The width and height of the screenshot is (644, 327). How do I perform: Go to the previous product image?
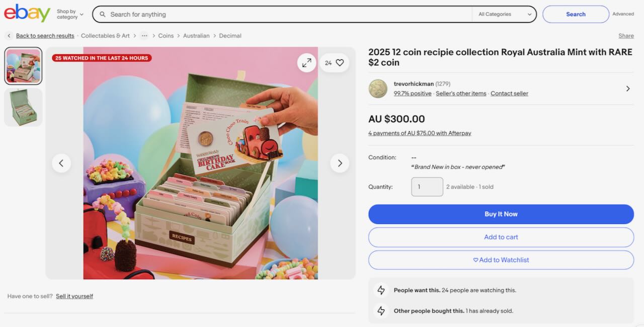[x=61, y=163]
